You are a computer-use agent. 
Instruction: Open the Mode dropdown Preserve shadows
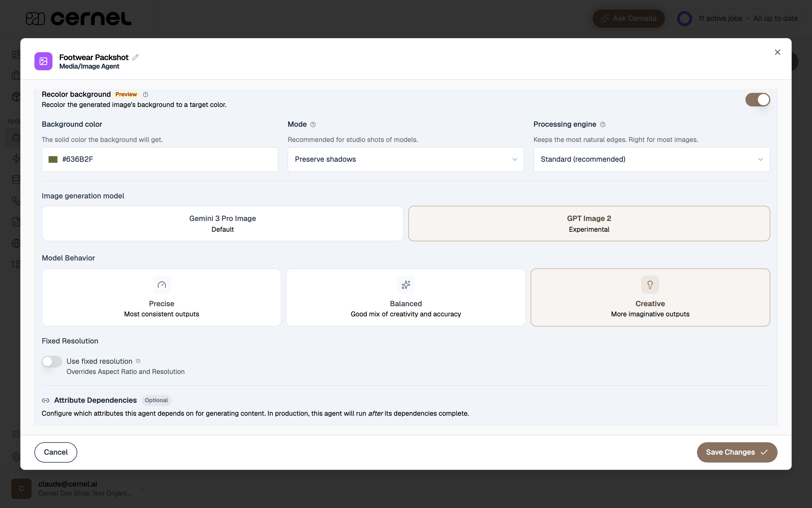click(406, 159)
